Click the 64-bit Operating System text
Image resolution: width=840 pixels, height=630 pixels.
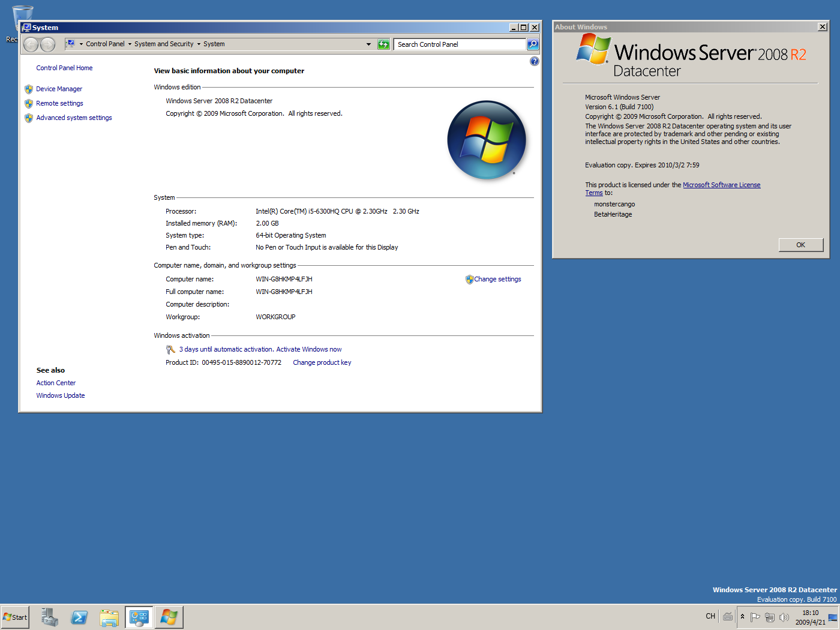[x=291, y=235]
